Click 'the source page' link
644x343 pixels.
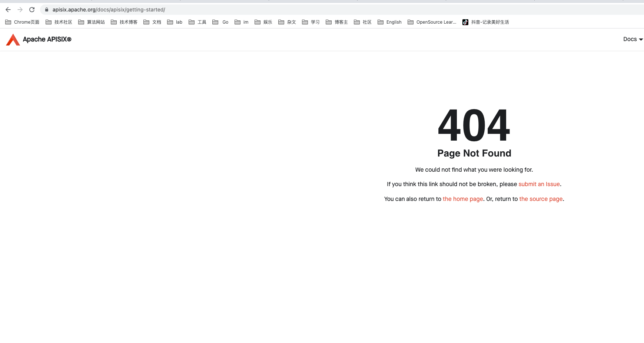pyautogui.click(x=541, y=199)
